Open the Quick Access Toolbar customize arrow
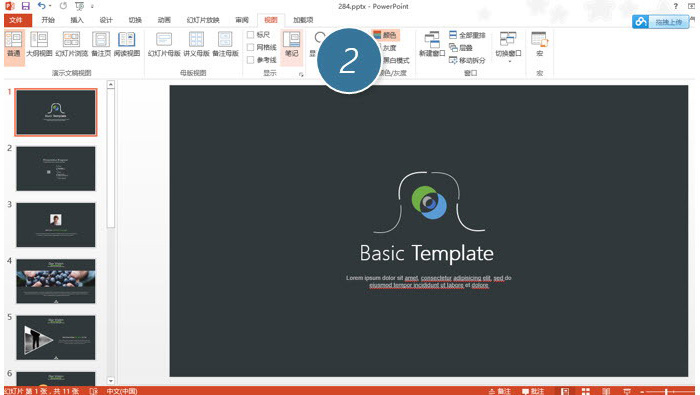700x395 pixels. 92,6
